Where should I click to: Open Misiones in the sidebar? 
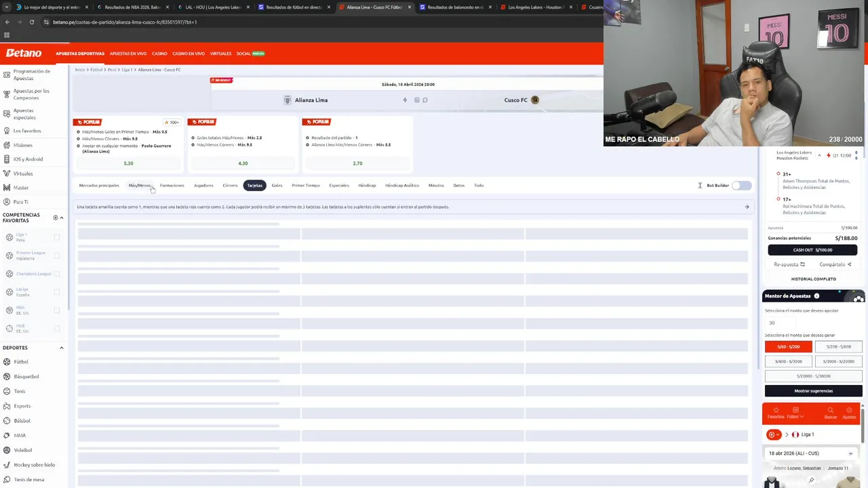(22, 145)
